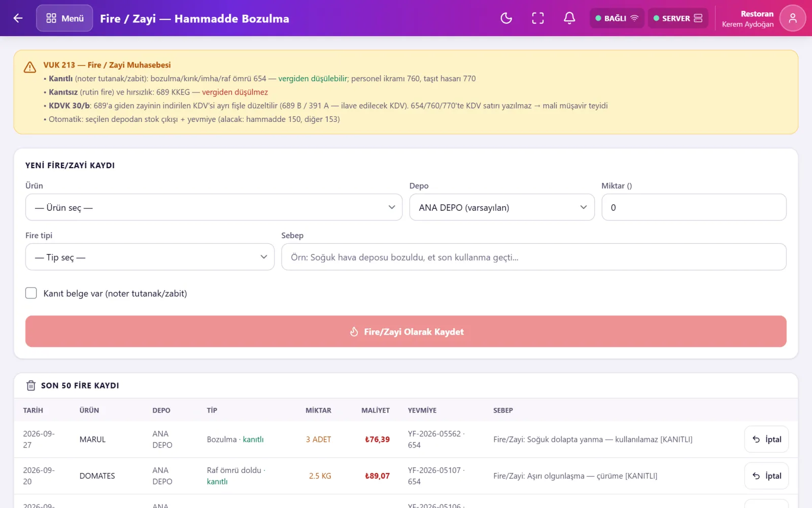Screen dimensions: 812x508
Task: Click the 3 ADET quantity cell
Action: pos(318,439)
